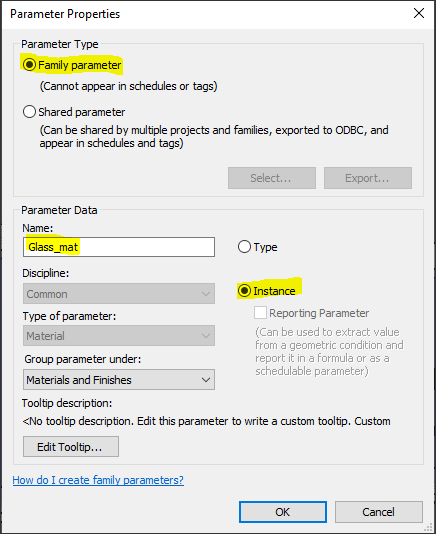This screenshot has width=436, height=534.
Task: Close the Parameter Properties dialog
Action: [419, 14]
